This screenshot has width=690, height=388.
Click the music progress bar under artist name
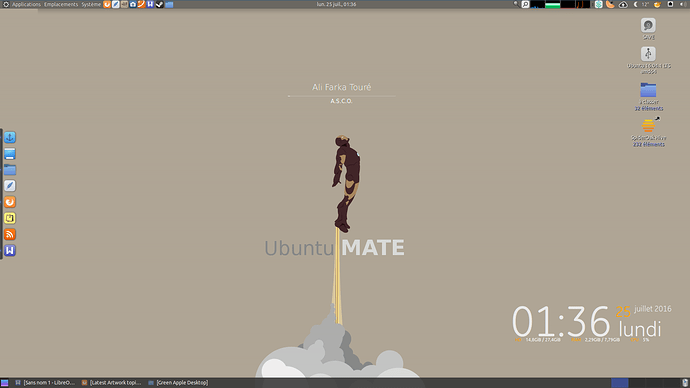pyautogui.click(x=341, y=95)
